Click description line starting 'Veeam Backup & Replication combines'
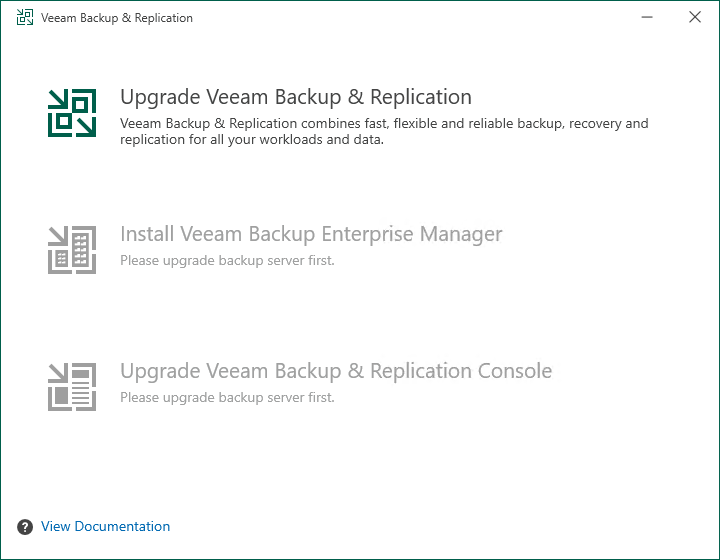Viewport: 720px width, 560px height. click(x=384, y=124)
